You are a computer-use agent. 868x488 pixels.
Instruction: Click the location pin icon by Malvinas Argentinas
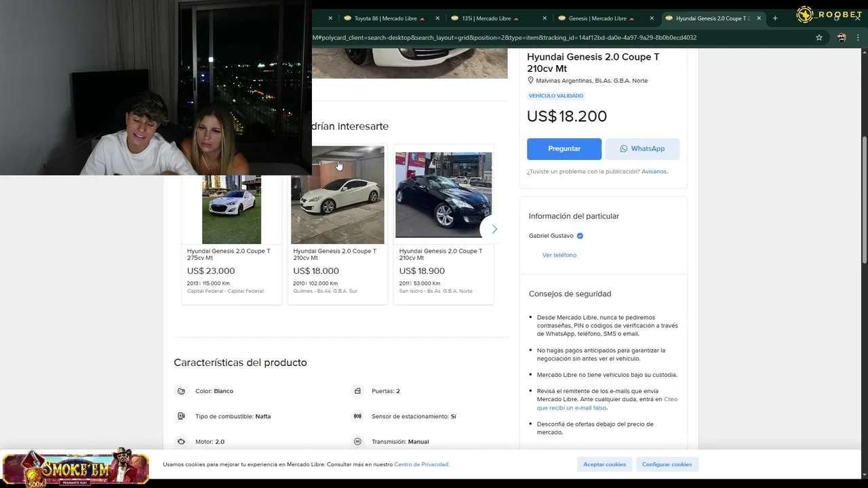[531, 80]
